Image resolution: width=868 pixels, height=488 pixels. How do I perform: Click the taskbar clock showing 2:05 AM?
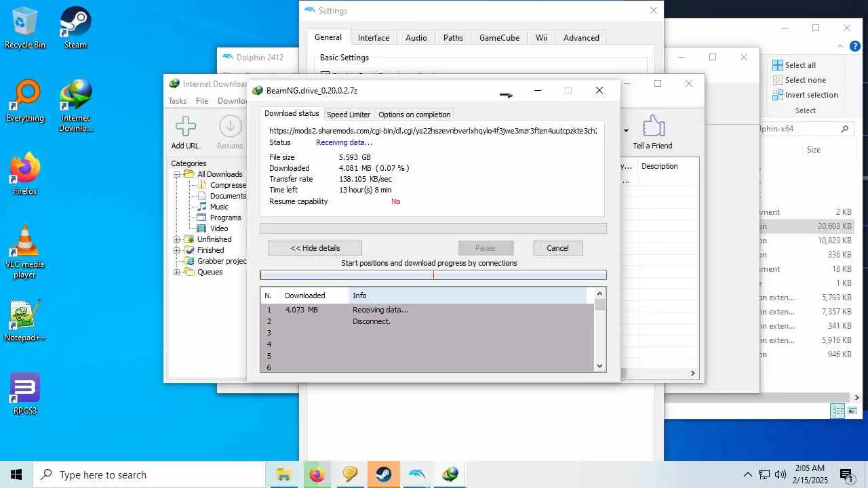(808, 474)
